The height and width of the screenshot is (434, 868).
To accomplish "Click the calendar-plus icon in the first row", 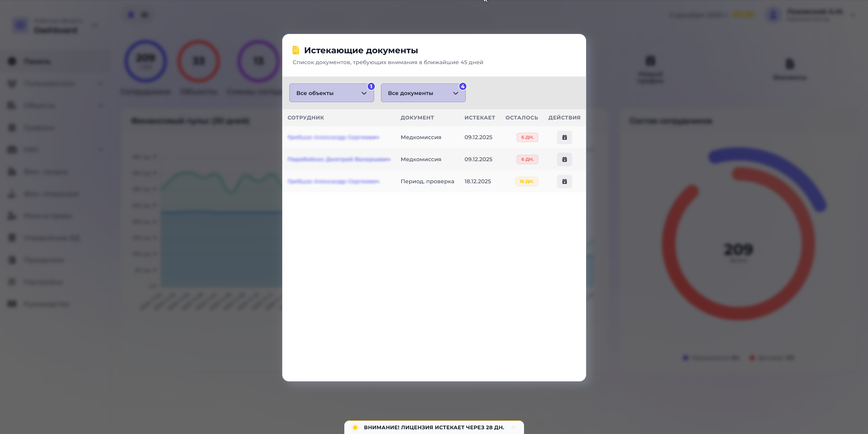I will [564, 137].
